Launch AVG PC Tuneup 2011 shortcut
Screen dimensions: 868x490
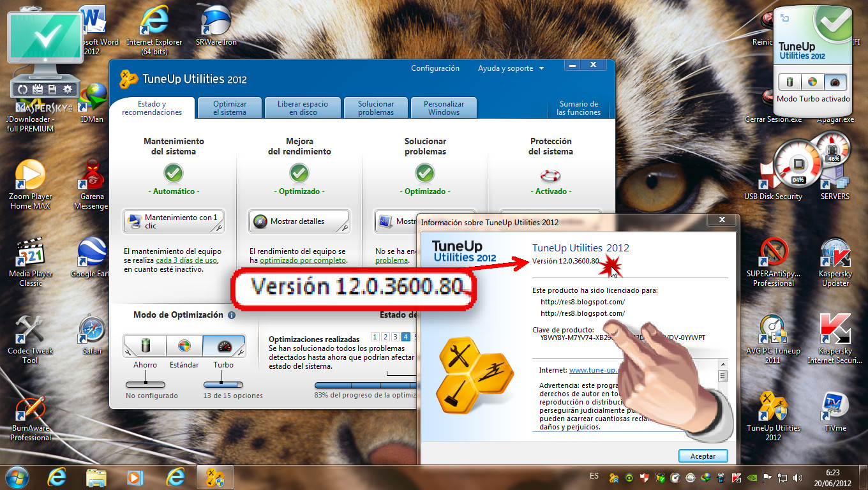tap(773, 339)
